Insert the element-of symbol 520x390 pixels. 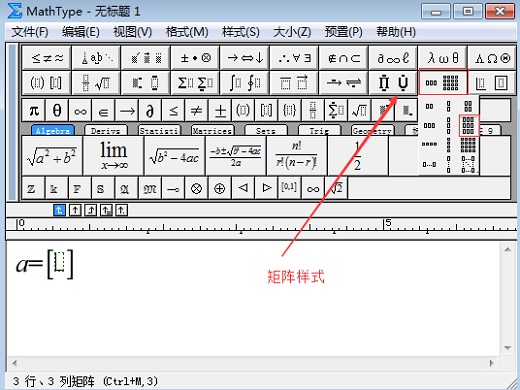coord(104,110)
